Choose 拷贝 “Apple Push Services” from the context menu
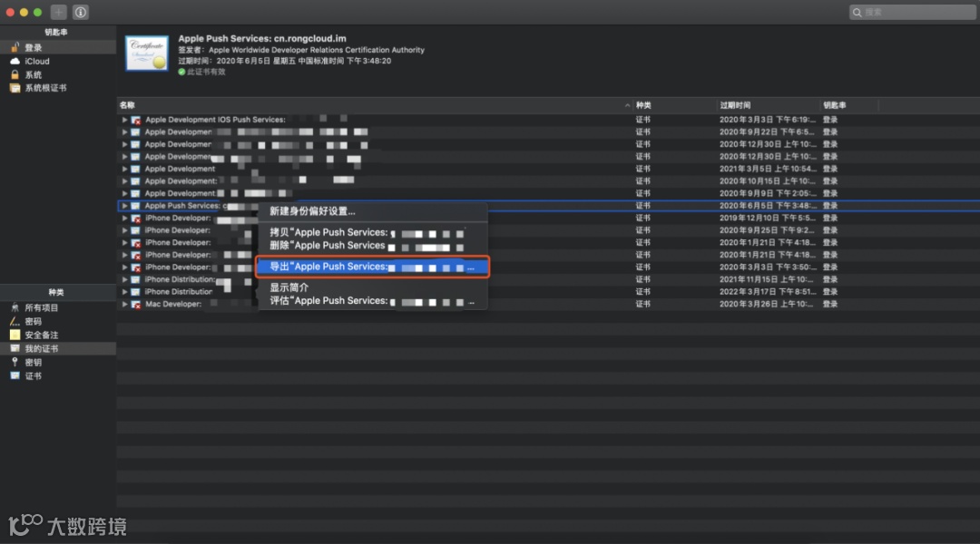The width and height of the screenshot is (980, 544). (x=373, y=232)
